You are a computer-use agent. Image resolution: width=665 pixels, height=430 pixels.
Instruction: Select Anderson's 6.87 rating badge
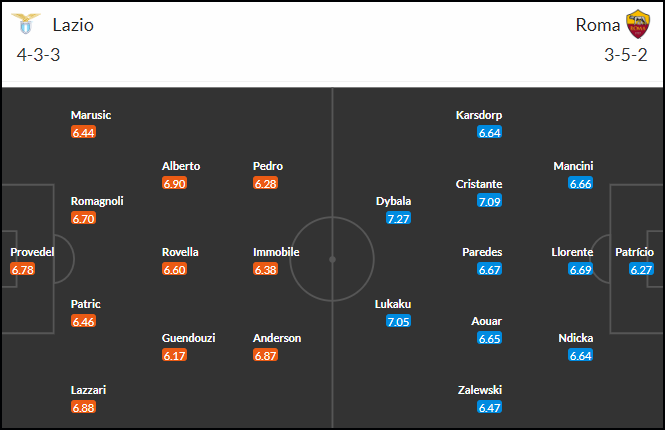coord(265,355)
